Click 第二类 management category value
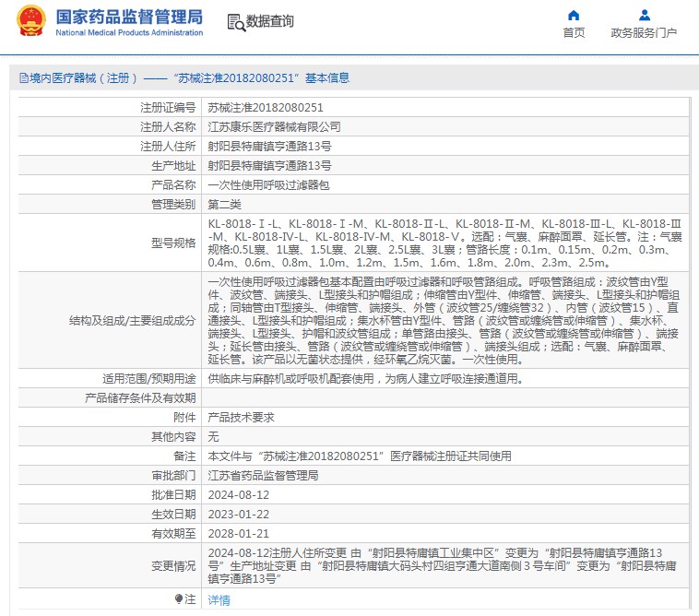 coord(224,205)
